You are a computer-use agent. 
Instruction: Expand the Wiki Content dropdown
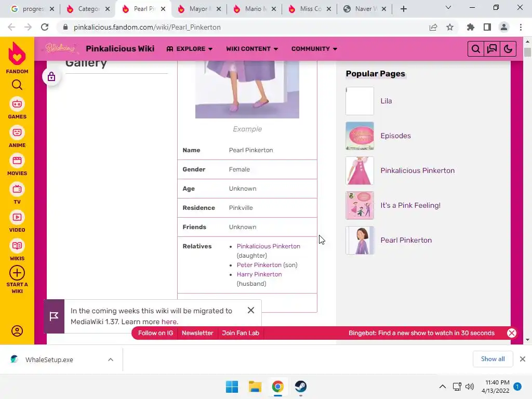252,49
